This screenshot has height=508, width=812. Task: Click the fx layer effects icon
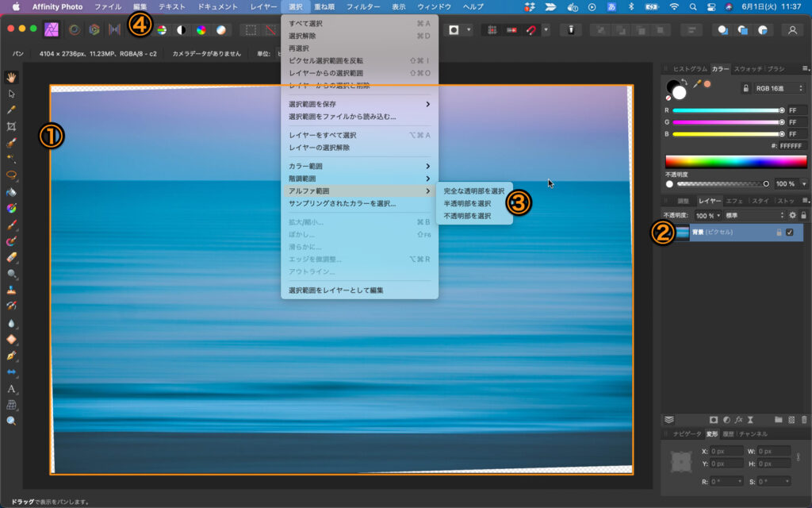tap(738, 419)
